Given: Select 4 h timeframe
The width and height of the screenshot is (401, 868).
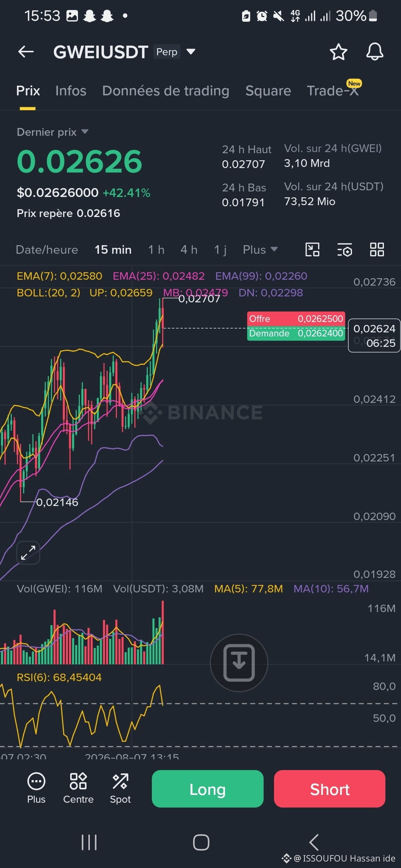Looking at the screenshot, I should coord(189,250).
